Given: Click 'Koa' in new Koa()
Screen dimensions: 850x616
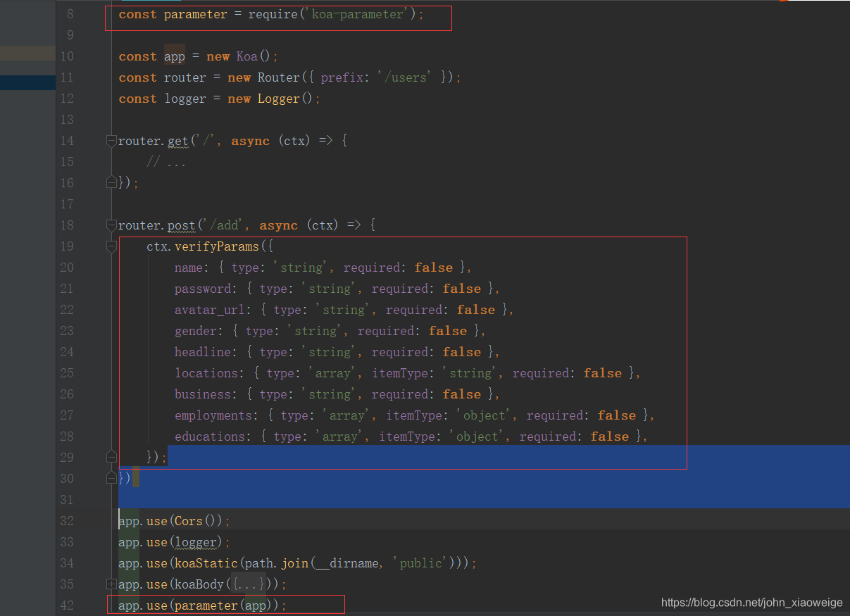Looking at the screenshot, I should coord(247,56).
